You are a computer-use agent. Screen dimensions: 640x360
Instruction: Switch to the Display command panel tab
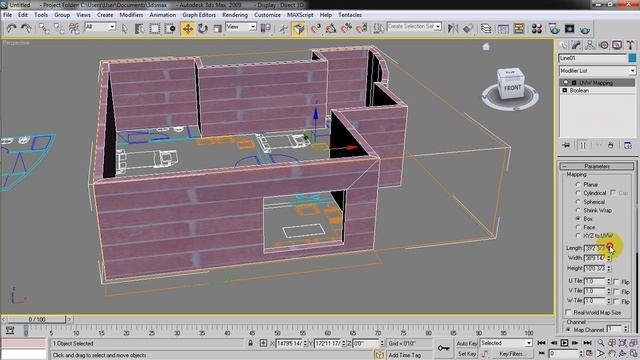click(617, 45)
